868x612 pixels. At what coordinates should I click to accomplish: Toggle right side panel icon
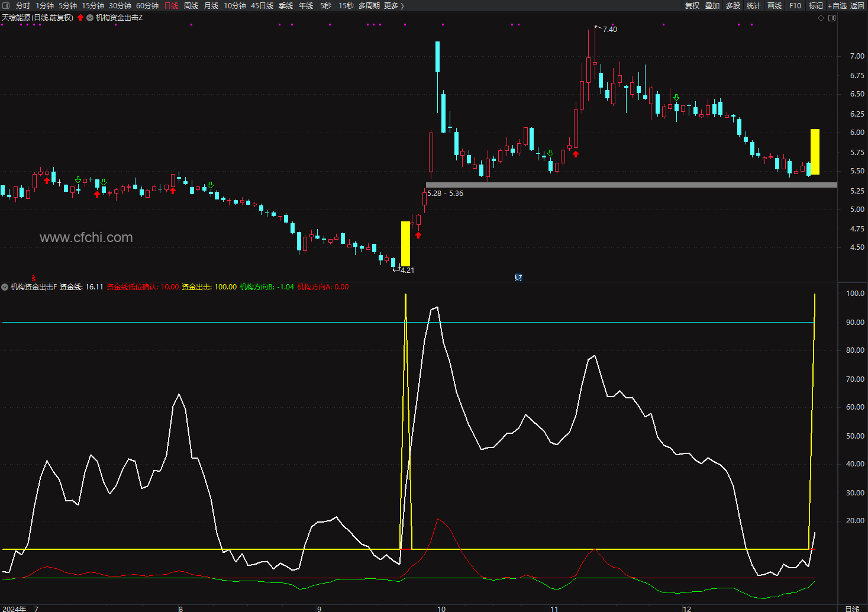point(832,18)
